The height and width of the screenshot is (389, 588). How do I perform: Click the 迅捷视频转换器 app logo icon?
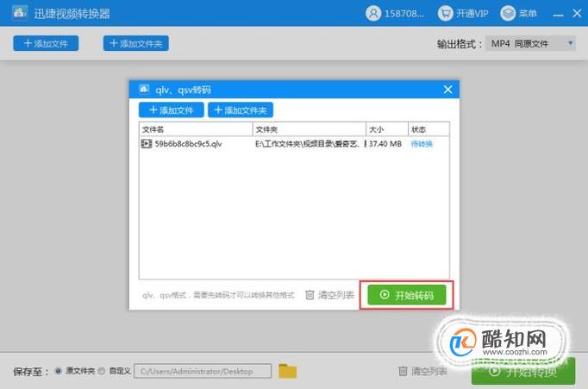click(20, 13)
